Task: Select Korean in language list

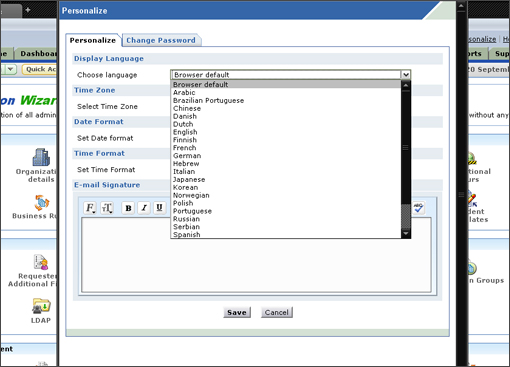Action: click(x=286, y=187)
